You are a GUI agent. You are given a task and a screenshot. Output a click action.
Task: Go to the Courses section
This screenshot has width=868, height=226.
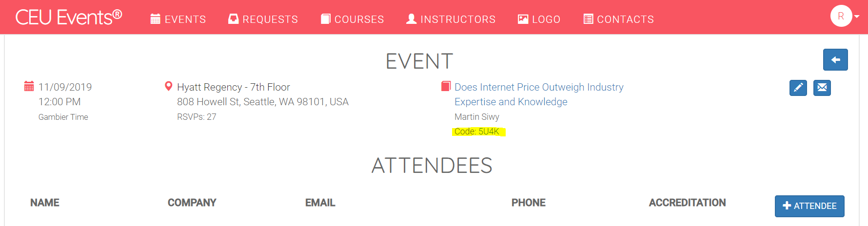(x=352, y=19)
